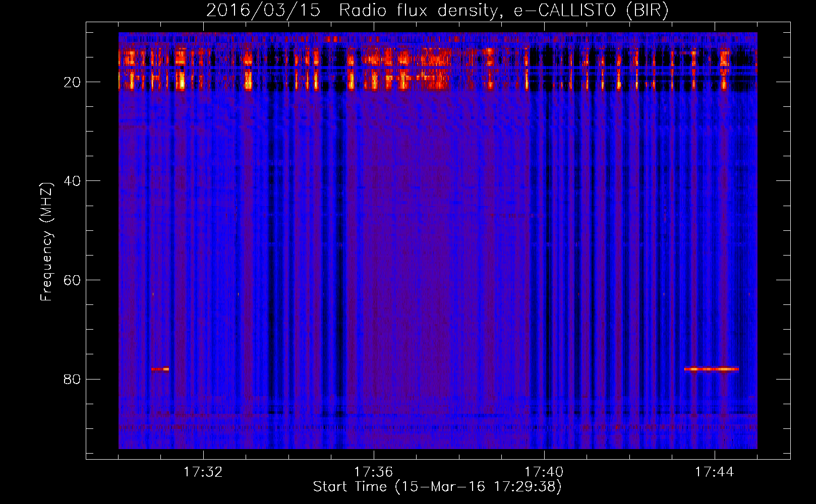Click the long bright burst near 17:44 at 78 MHz
Image resolution: width=816 pixels, height=504 pixels.
click(712, 369)
